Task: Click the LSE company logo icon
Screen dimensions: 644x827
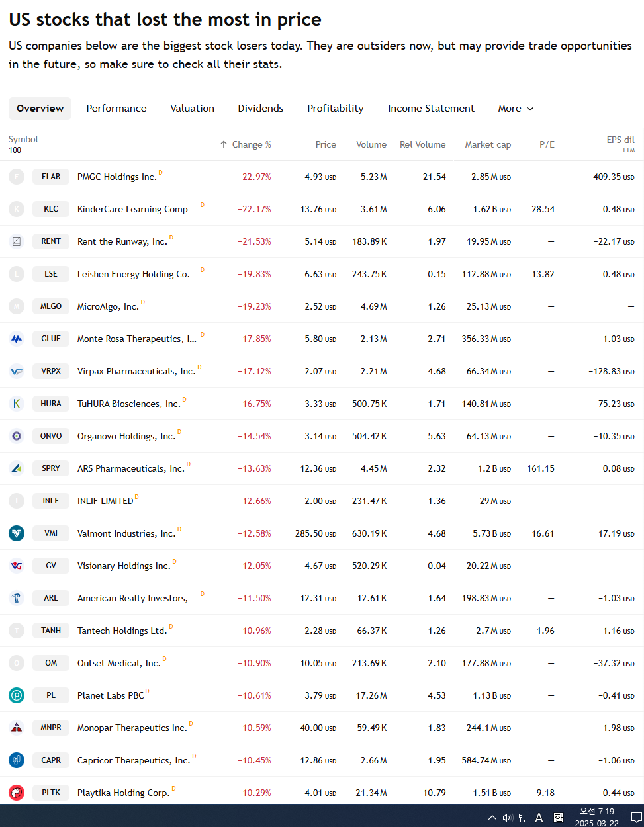Action: point(17,274)
